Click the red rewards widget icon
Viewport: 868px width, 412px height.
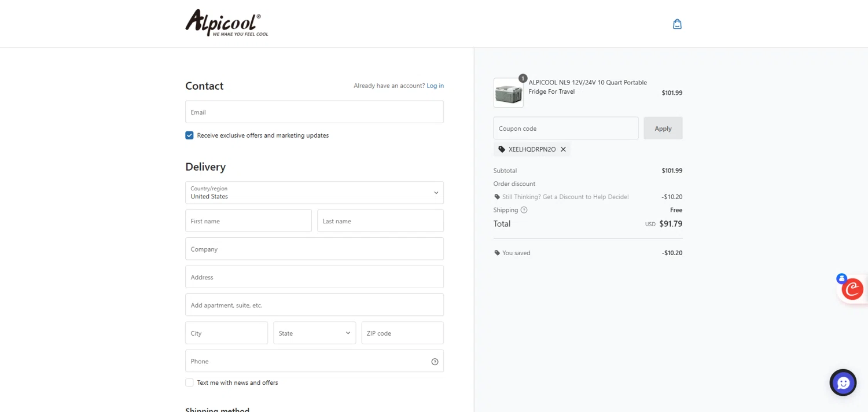[x=852, y=289]
